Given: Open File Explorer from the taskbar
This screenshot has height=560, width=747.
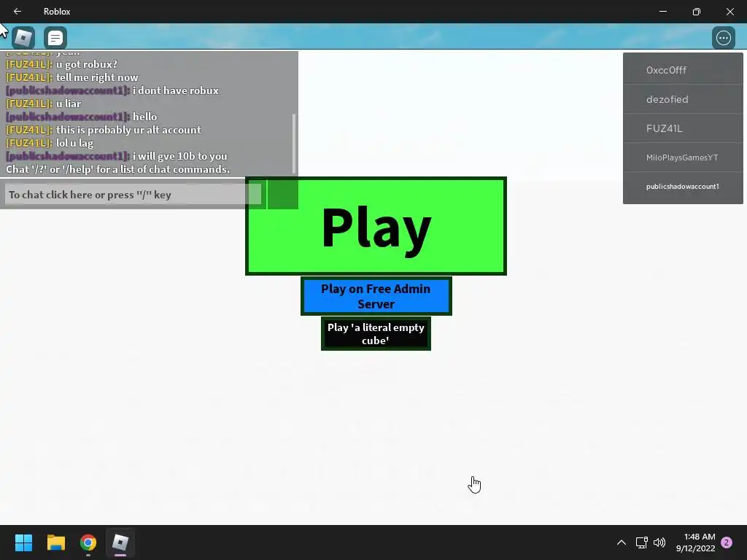Looking at the screenshot, I should pos(55,542).
